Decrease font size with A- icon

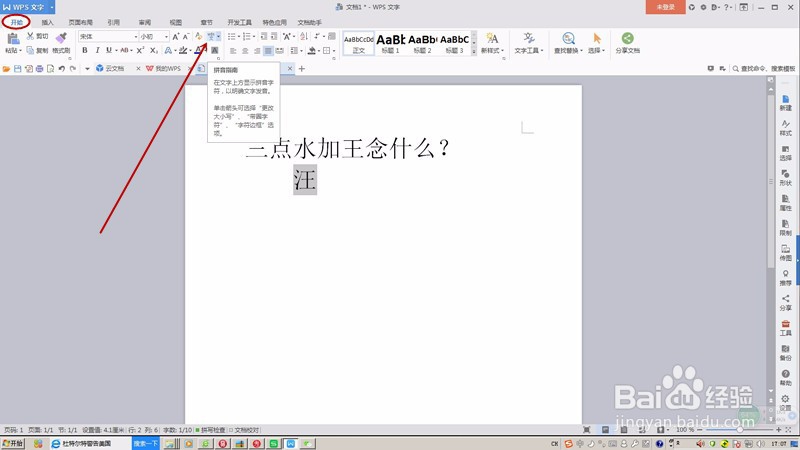[186, 36]
